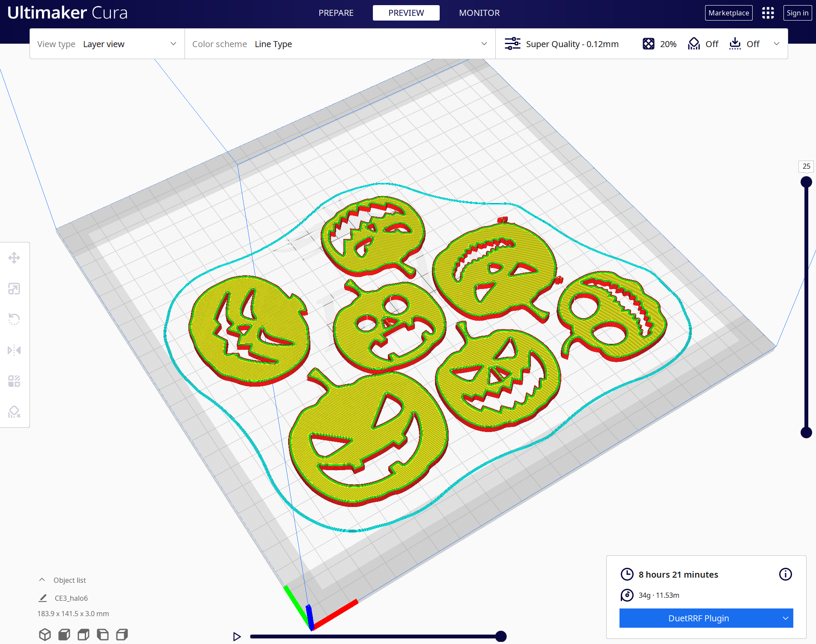The width and height of the screenshot is (816, 644).
Task: Switch to top view cube icon
Action: click(83, 634)
